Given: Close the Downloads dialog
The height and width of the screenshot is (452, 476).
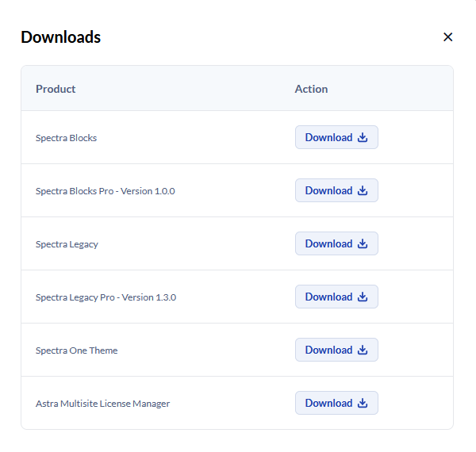Looking at the screenshot, I should (x=447, y=37).
